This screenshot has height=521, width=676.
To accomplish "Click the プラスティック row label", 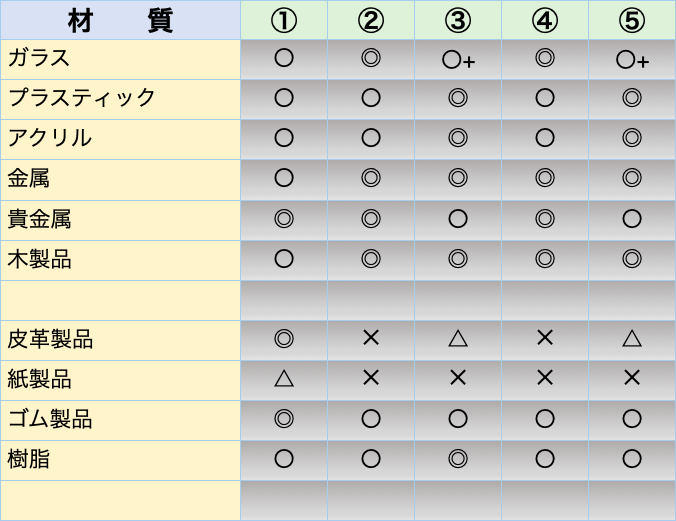I will coord(82,99).
